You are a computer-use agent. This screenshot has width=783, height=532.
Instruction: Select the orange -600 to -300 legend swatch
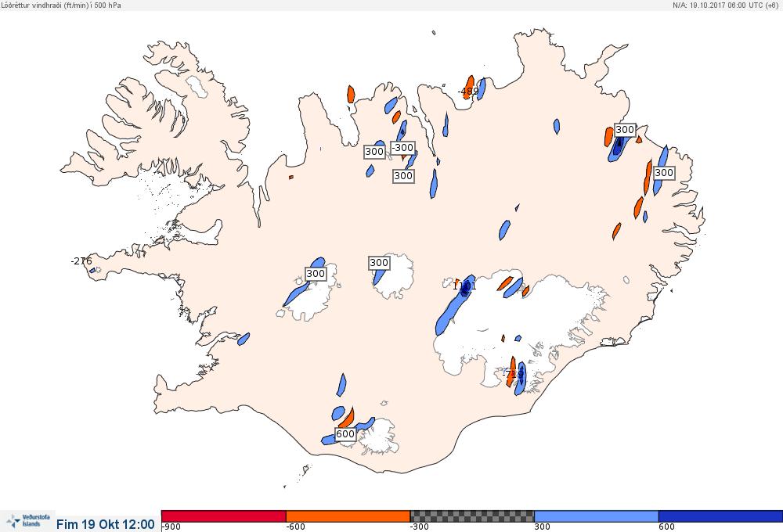pos(348,516)
